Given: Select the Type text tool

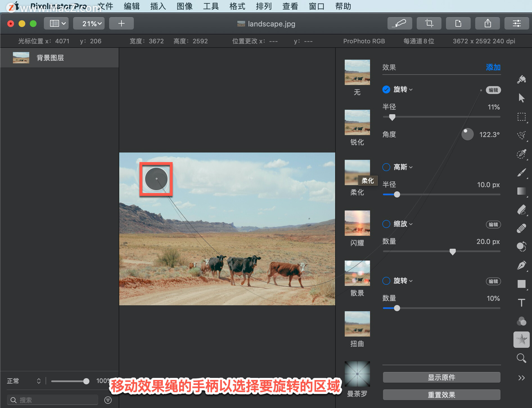Looking at the screenshot, I should (522, 302).
